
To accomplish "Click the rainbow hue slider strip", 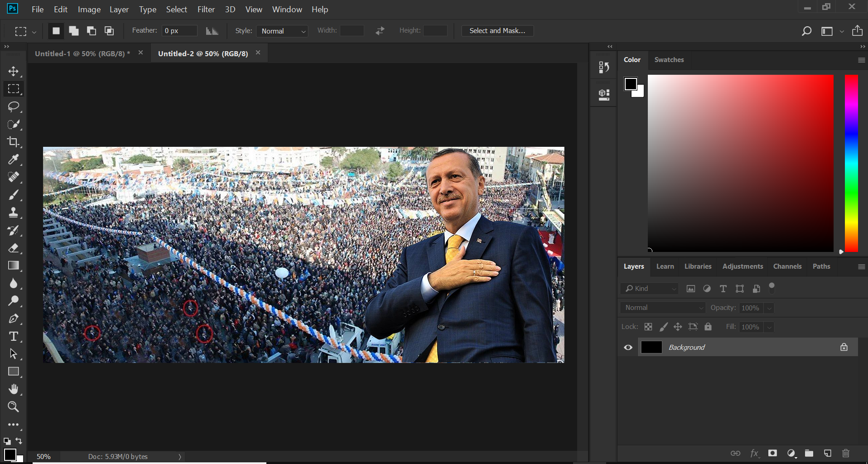I will [851, 163].
